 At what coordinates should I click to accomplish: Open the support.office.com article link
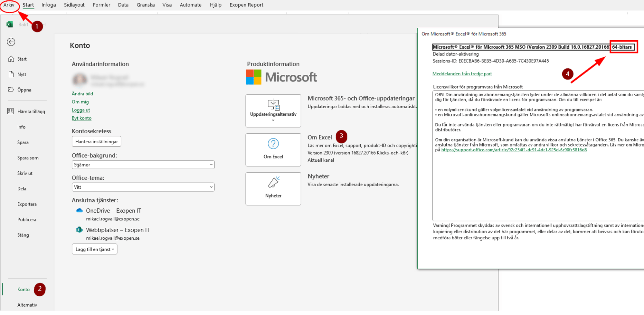click(x=514, y=150)
